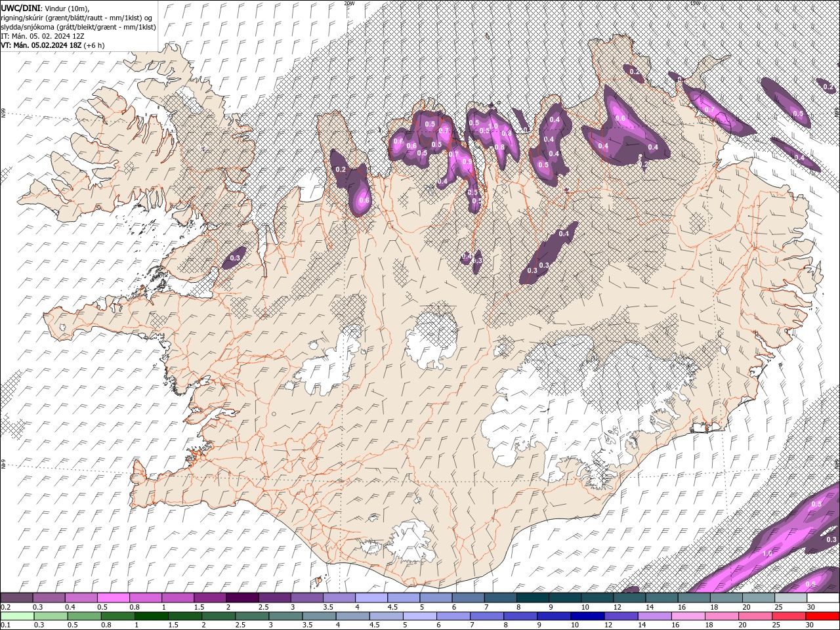Image resolution: width=840 pixels, height=630 pixels.
Task: Select the violet 12 swatch in the lower legend row
Action: [x=621, y=616]
